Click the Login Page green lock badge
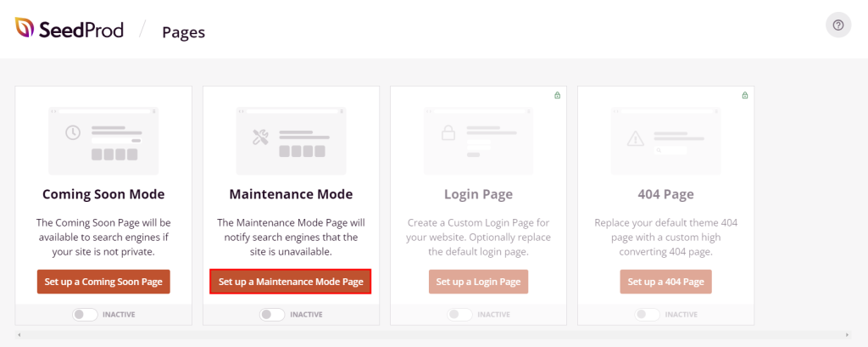Viewport: 868px width, 347px height. (x=557, y=95)
